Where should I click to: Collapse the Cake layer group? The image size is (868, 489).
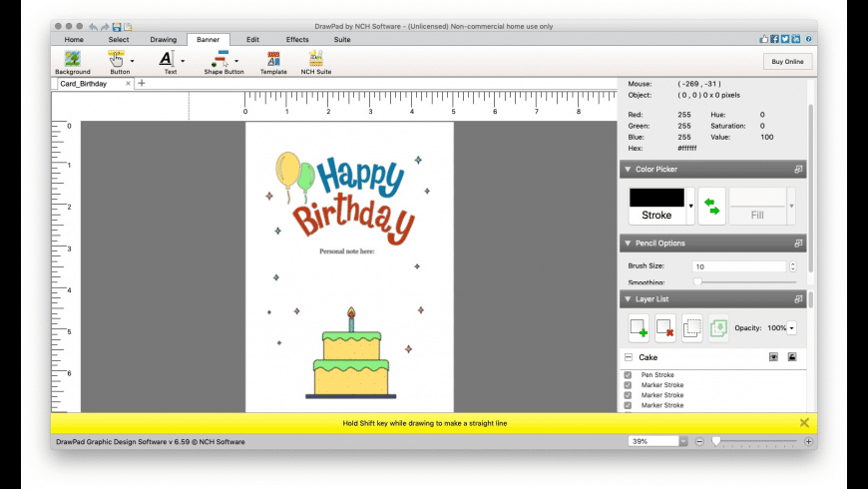coord(629,357)
